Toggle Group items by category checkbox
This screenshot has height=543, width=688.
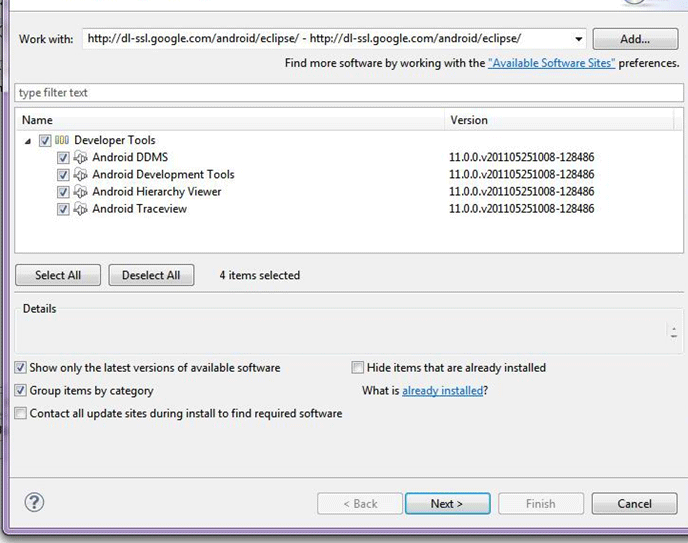(20, 390)
